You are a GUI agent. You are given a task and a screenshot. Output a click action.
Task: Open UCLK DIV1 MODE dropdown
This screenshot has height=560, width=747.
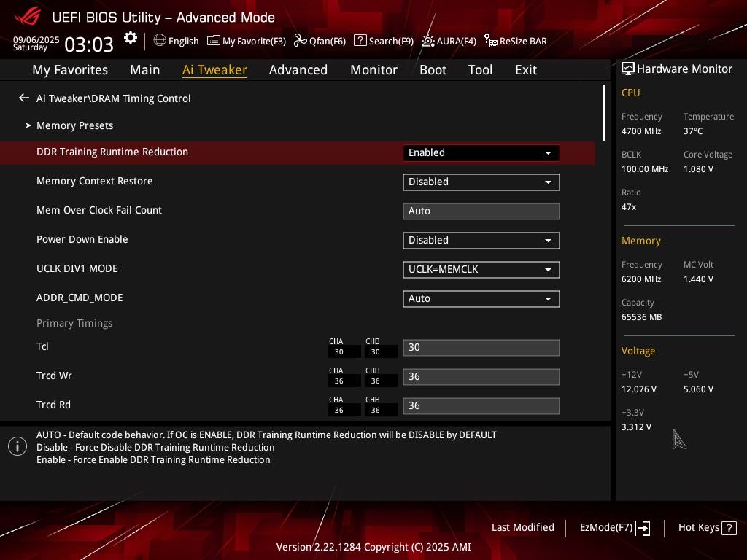[481, 270]
